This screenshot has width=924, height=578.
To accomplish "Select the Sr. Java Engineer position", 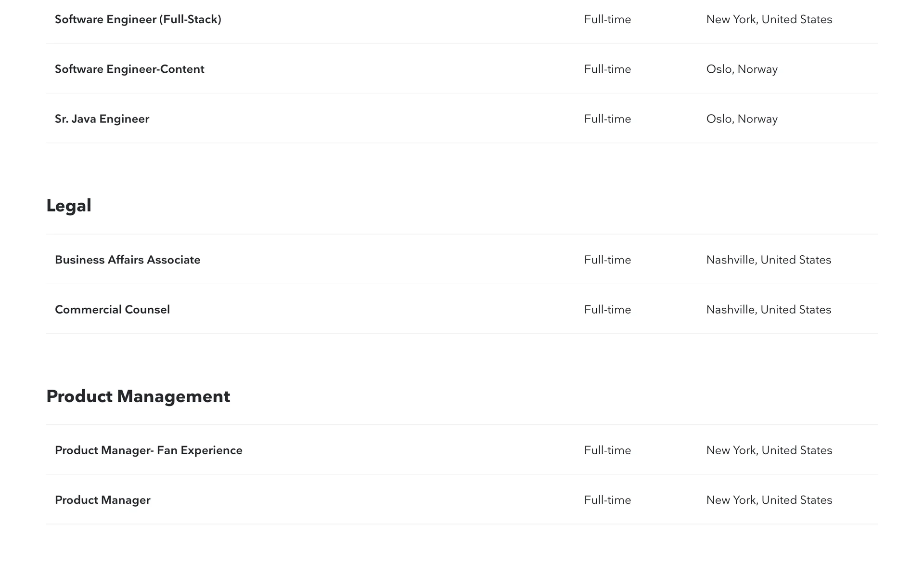I will tap(102, 118).
